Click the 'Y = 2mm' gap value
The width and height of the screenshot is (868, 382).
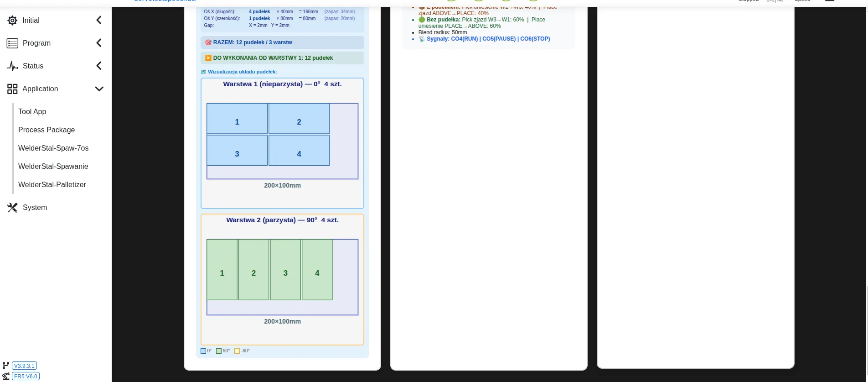pyautogui.click(x=280, y=26)
